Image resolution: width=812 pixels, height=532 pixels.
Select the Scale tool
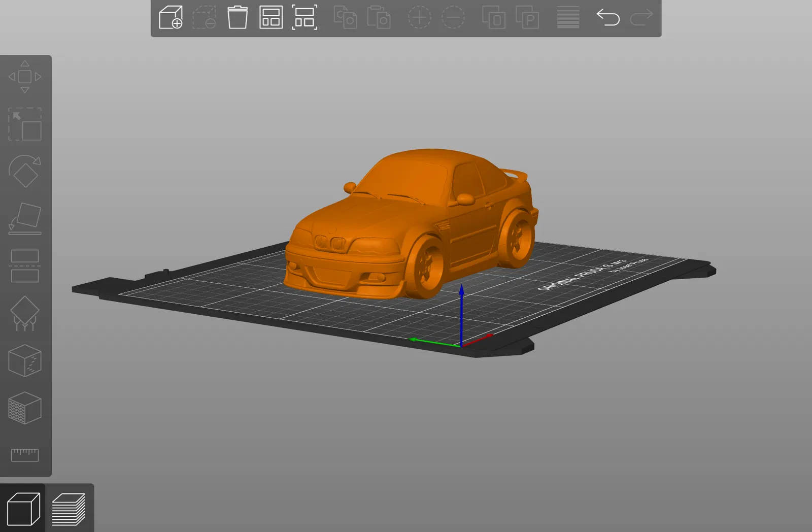tap(25, 124)
